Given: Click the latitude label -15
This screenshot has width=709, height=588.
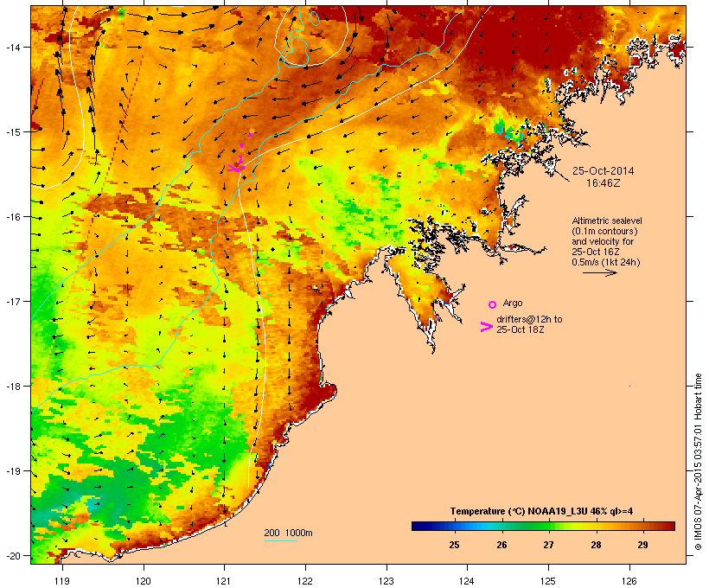Looking at the screenshot, I should click(x=12, y=132).
